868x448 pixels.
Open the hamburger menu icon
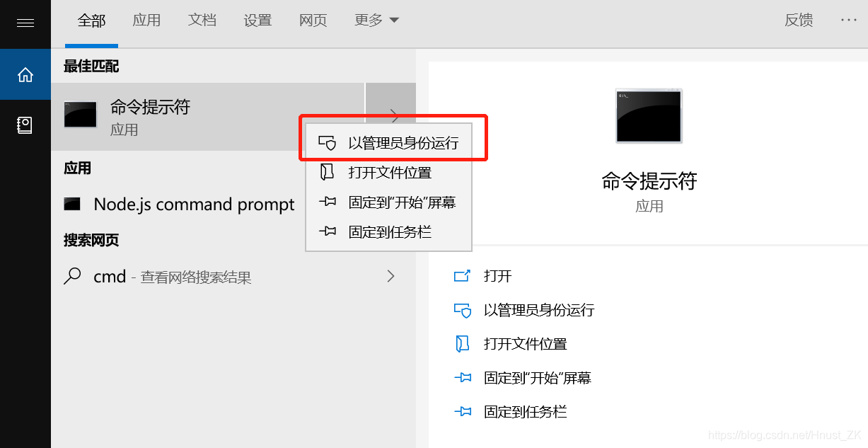click(25, 23)
